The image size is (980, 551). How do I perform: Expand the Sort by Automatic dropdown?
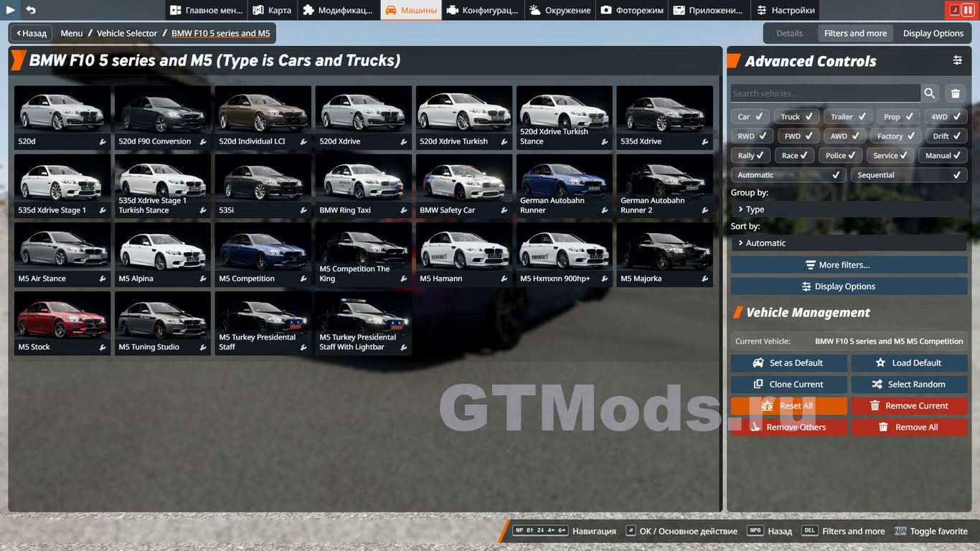click(x=849, y=243)
